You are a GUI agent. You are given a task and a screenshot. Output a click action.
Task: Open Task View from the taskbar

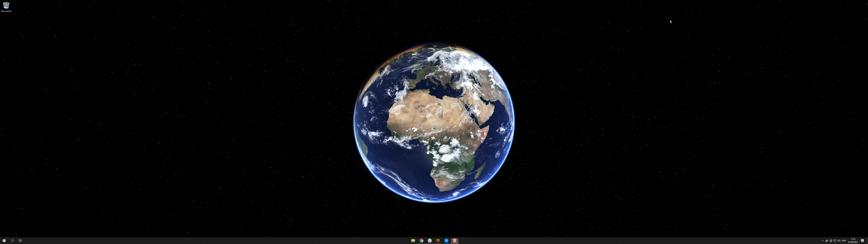tap(20, 241)
